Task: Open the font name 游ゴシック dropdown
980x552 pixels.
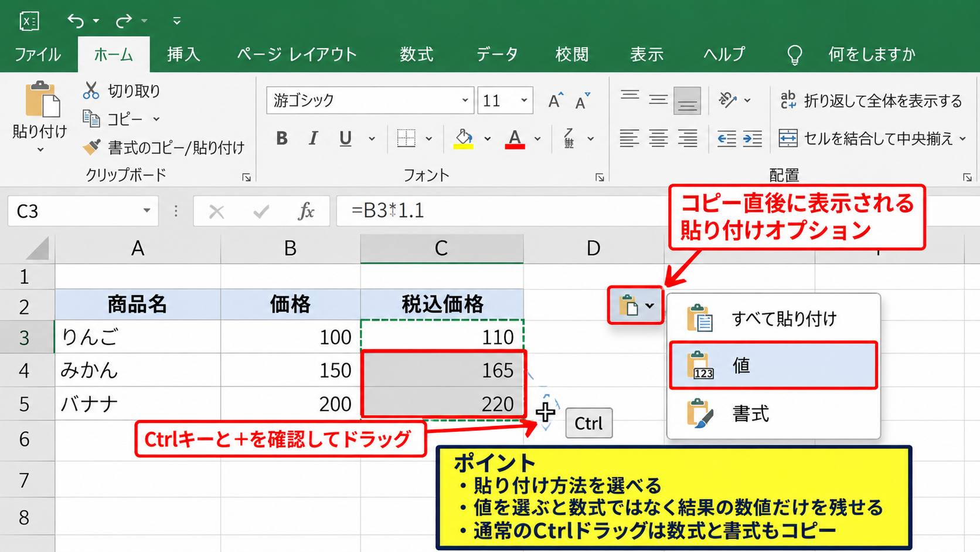Action: [465, 100]
